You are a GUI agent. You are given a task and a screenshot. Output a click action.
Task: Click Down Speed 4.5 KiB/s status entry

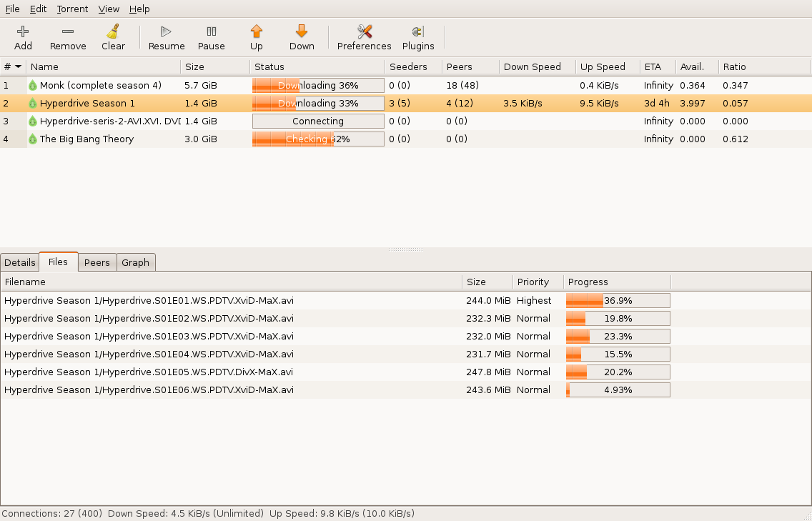(185, 514)
